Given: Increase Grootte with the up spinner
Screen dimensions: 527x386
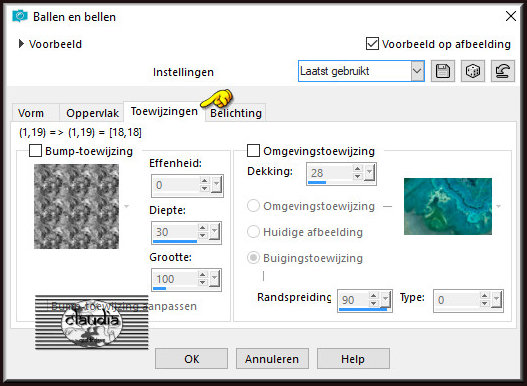Looking at the screenshot, I should click(202, 275).
